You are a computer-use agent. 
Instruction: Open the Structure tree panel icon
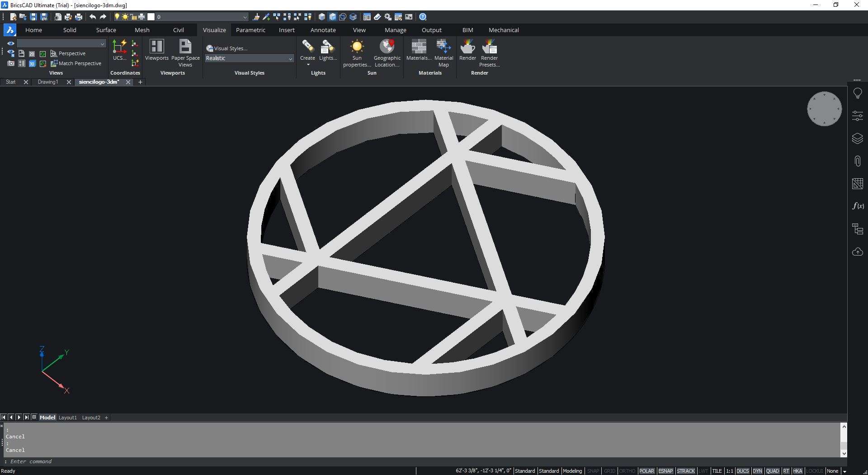(x=858, y=229)
